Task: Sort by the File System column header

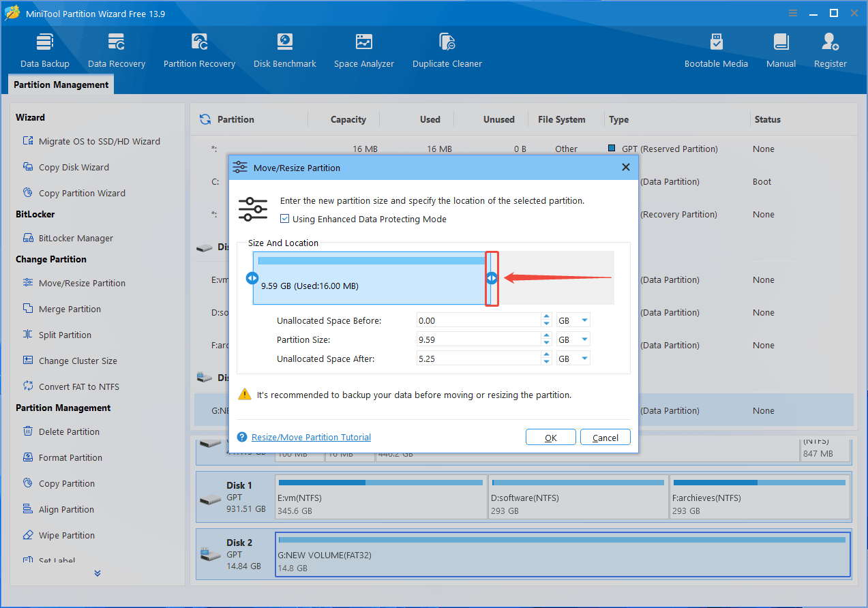Action: point(561,119)
